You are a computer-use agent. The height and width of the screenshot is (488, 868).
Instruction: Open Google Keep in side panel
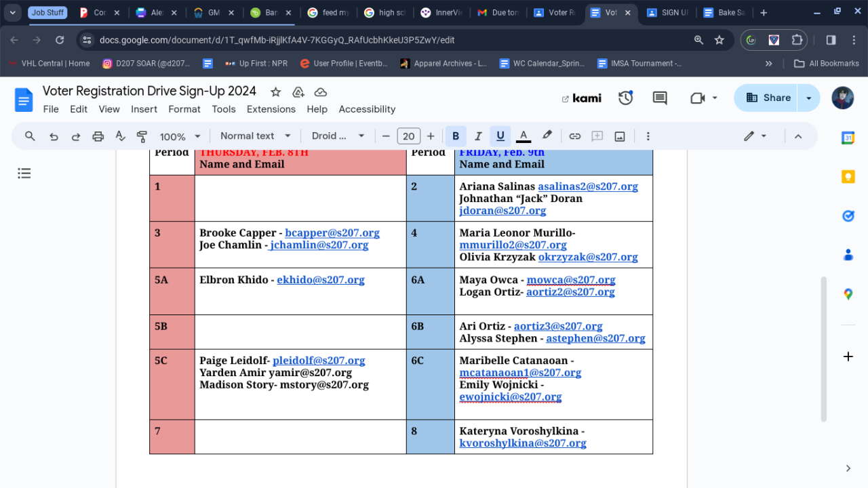pyautogui.click(x=848, y=177)
